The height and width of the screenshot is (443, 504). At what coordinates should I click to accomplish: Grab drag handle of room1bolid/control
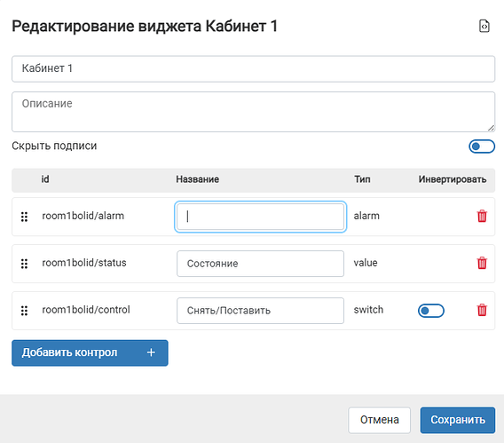[x=24, y=311]
